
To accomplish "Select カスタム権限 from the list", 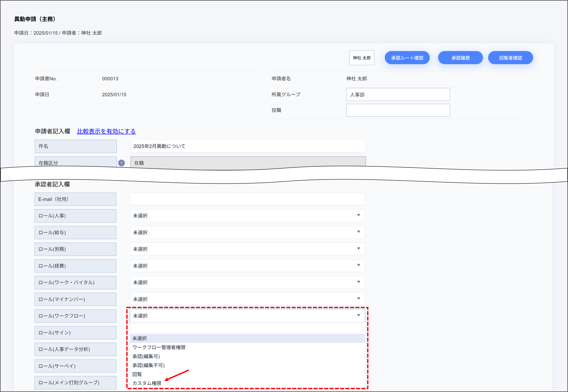I will tap(147, 383).
